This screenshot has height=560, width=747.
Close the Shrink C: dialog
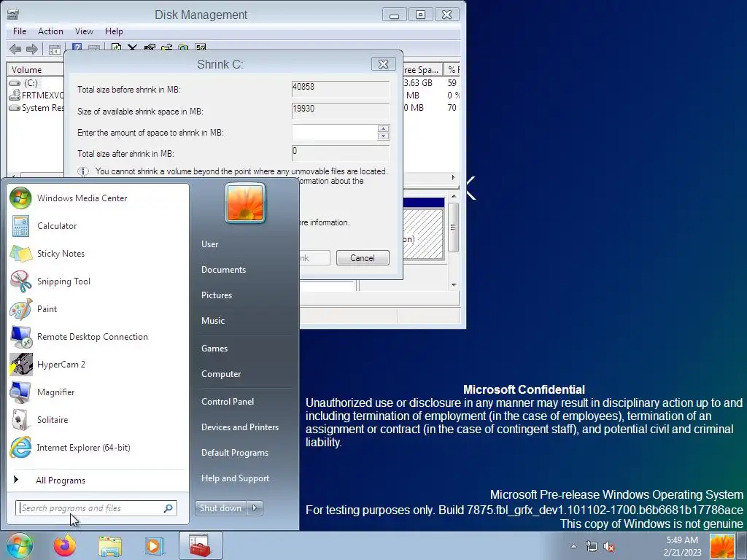point(384,64)
